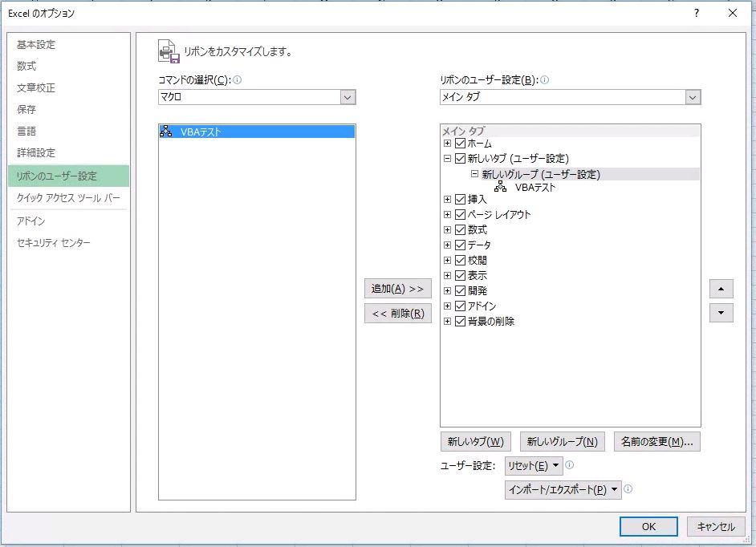Toggle the 背景の削除 checkbox
Screen dimensions: 756x547
460,321
